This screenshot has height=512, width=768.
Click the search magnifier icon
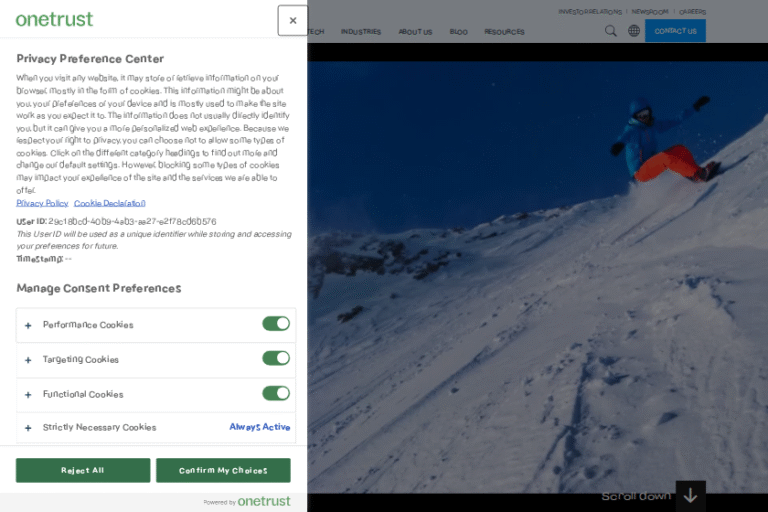(x=611, y=31)
